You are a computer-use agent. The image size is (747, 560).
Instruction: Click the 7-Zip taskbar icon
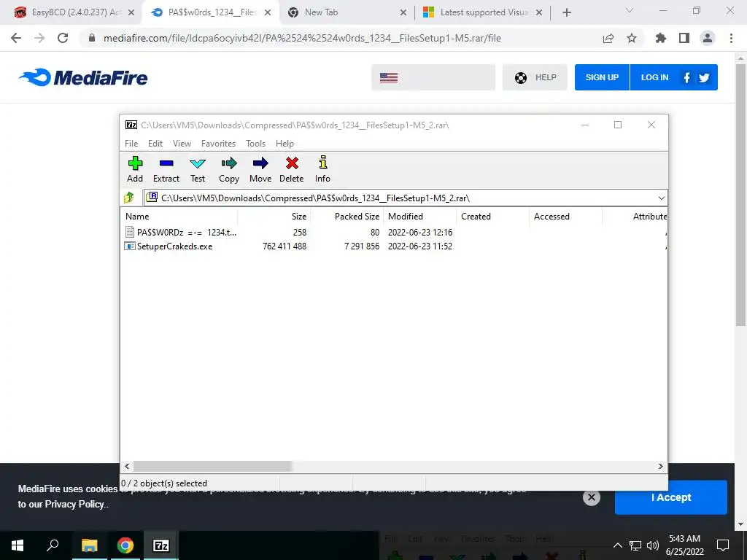(x=161, y=545)
